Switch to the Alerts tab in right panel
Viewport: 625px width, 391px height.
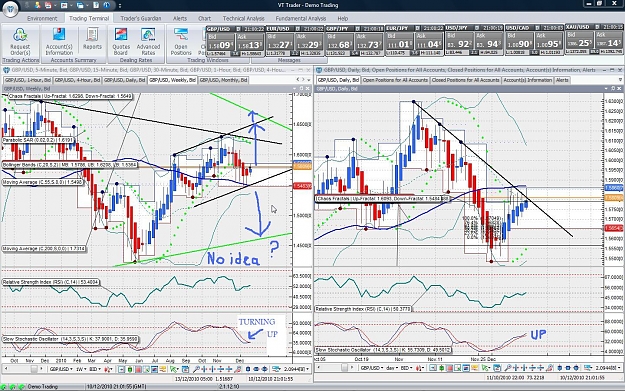[x=562, y=80]
